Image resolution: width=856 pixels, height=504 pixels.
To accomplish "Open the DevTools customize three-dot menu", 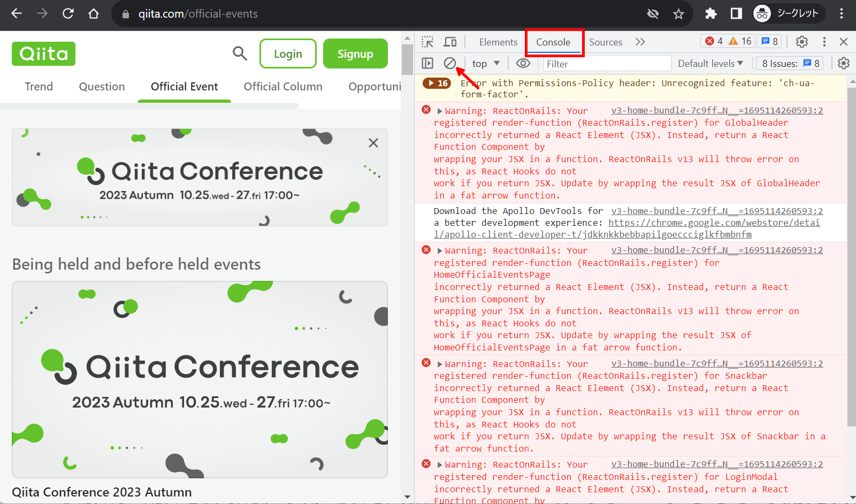I will coord(824,42).
